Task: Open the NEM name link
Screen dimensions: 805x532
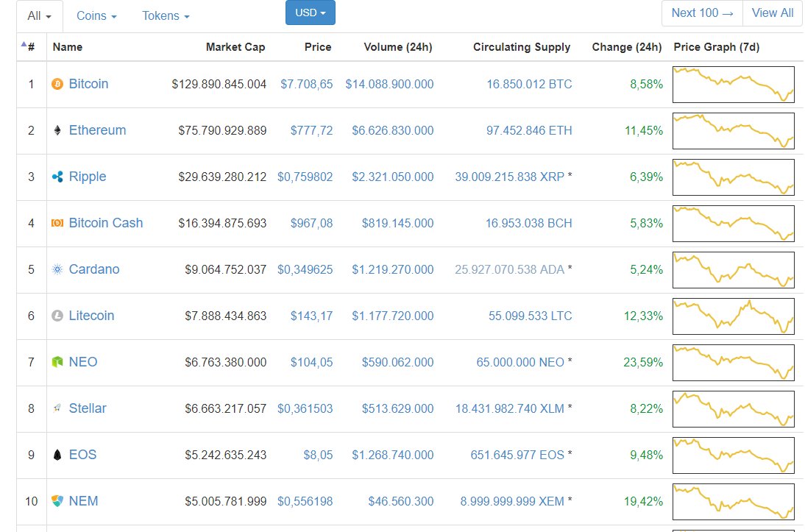Action: [x=83, y=500]
